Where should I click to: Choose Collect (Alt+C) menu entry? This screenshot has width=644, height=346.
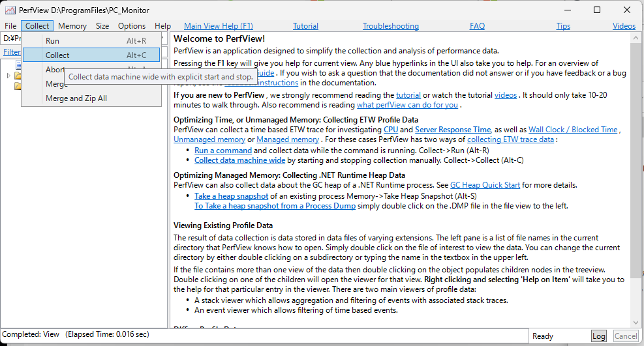point(91,55)
